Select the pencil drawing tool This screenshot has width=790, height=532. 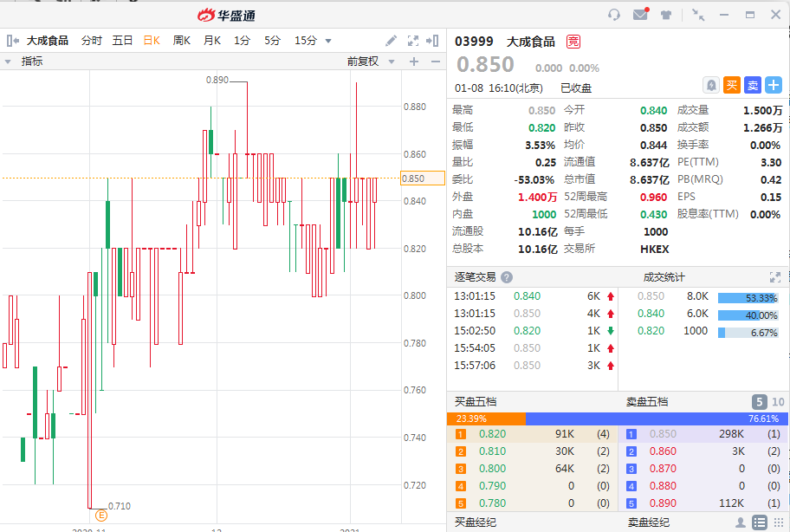392,41
